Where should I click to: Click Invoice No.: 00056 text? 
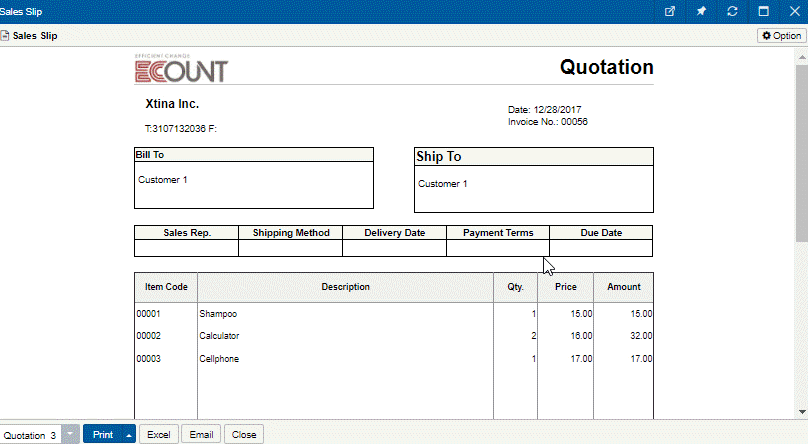coord(548,122)
